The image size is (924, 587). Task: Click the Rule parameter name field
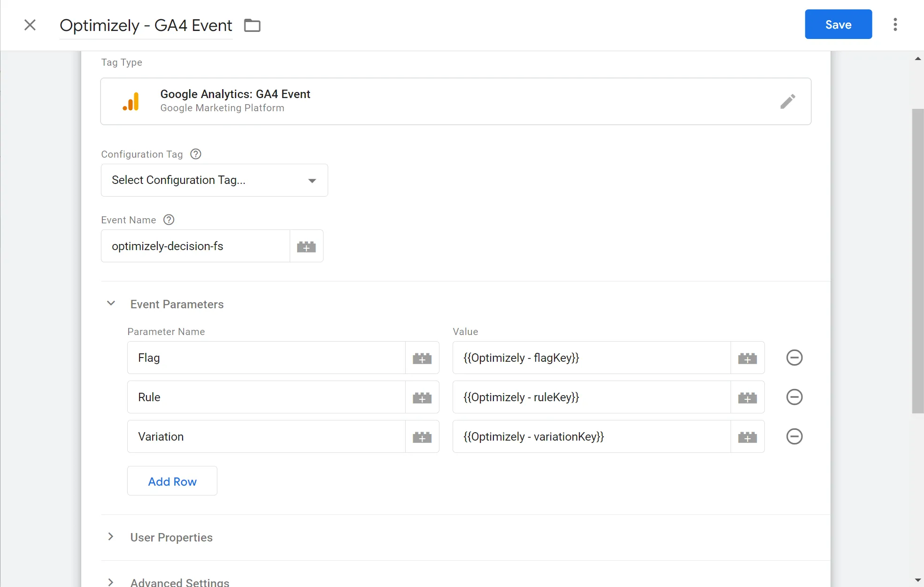point(267,397)
